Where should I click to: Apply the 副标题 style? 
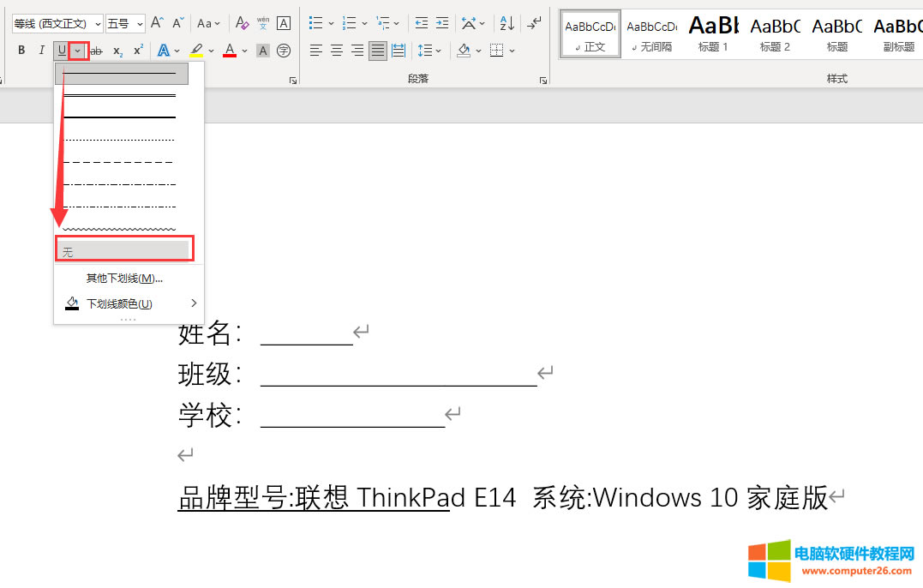tap(898, 34)
